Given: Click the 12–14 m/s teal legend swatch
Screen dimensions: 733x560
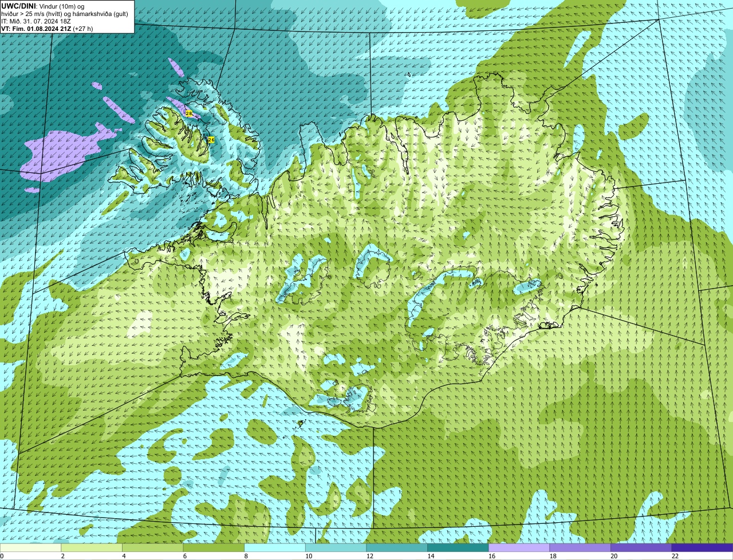Looking at the screenshot, I should (x=397, y=547).
